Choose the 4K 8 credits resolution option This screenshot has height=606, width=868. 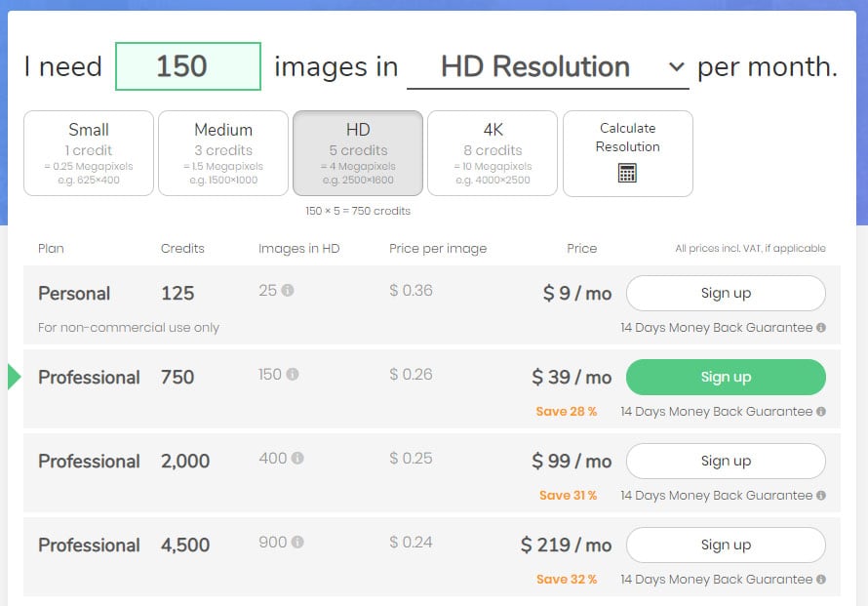493,153
